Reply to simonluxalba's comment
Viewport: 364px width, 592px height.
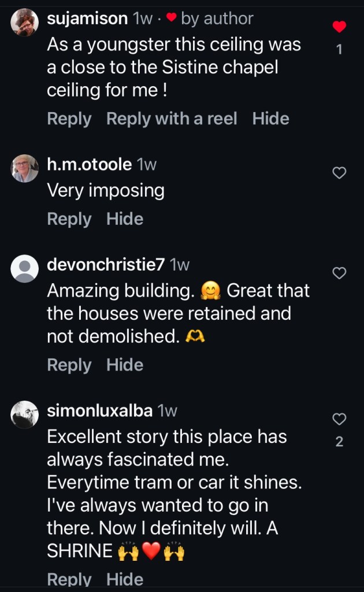pos(69,579)
